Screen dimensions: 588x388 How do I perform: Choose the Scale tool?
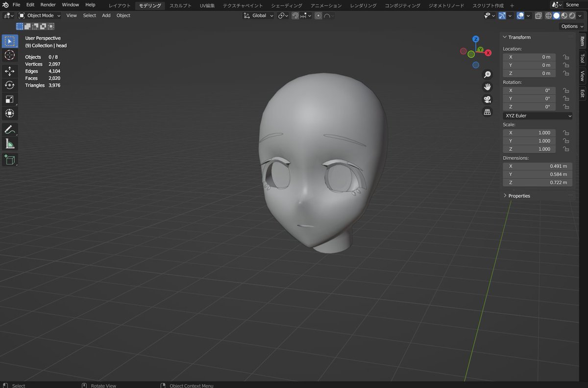click(10, 99)
